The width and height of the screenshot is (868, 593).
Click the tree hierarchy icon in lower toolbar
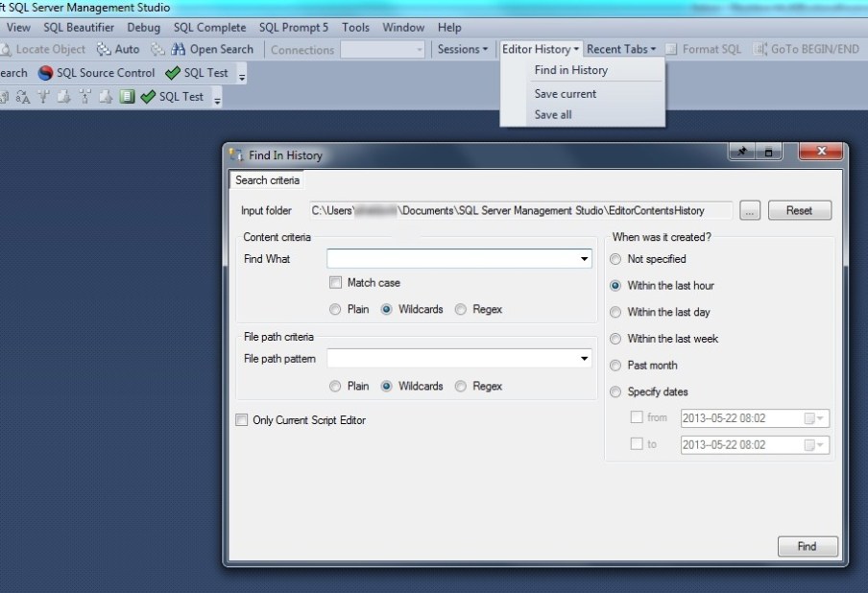[84, 97]
